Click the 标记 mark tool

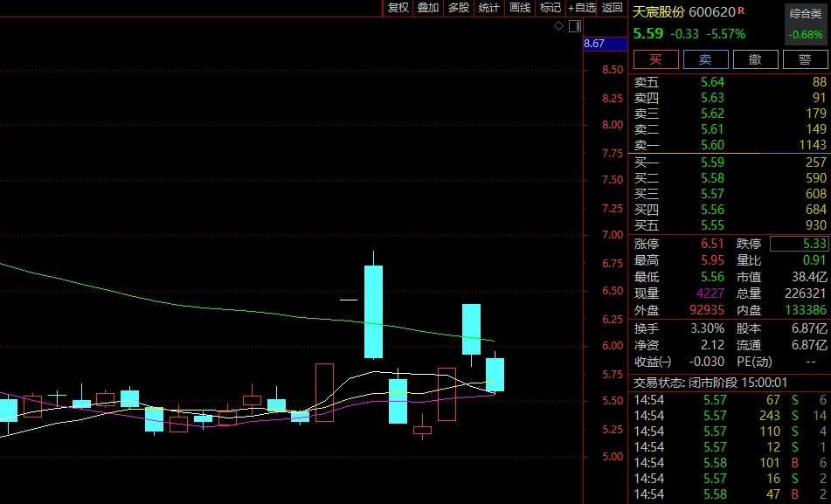pos(550,8)
